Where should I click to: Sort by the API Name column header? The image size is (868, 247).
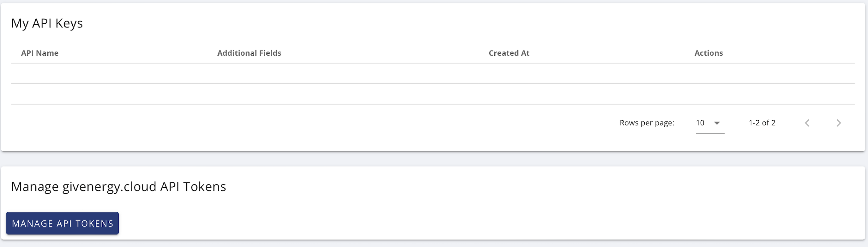coord(40,53)
